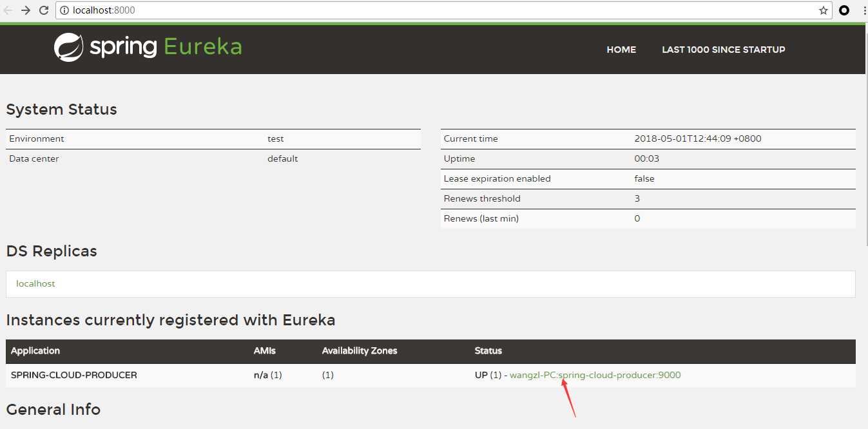Select the 'false' lease expiration value
This screenshot has width=868, height=429.
click(644, 178)
